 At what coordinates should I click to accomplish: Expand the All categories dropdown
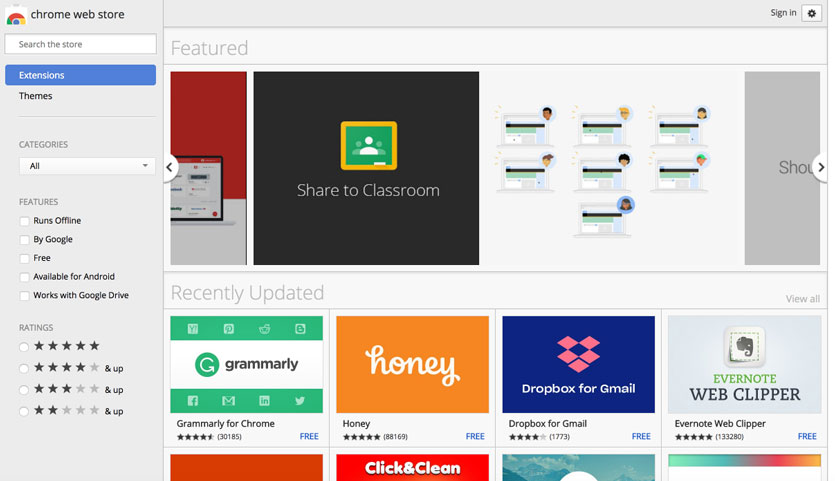tap(87, 166)
